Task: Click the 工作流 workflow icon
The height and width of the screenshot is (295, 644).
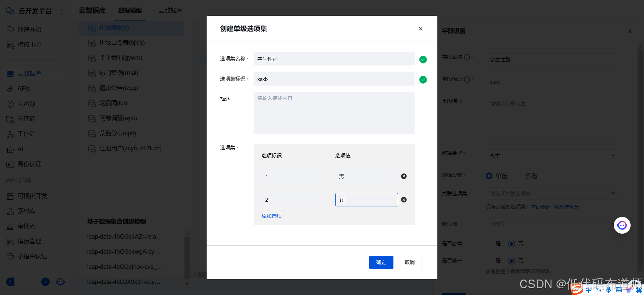Action: 10,134
